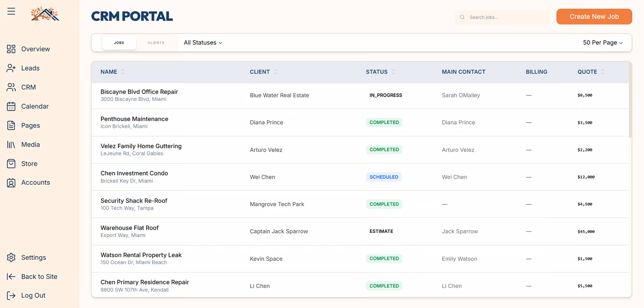Click the Overview grid icon
Viewport: 644px width, 308px height.
pos(11,49)
